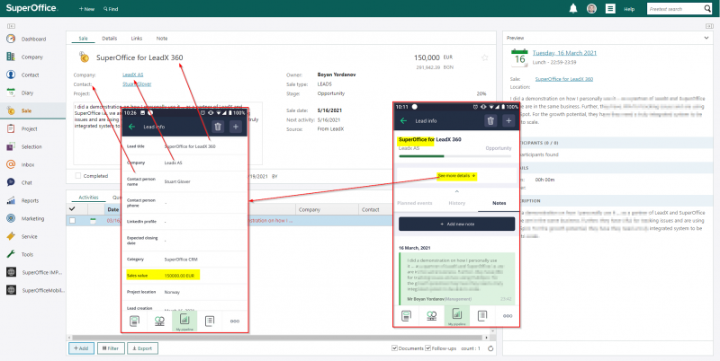Open the main hamburger menu
Screen dimensions: 720x361
(x=610, y=9)
